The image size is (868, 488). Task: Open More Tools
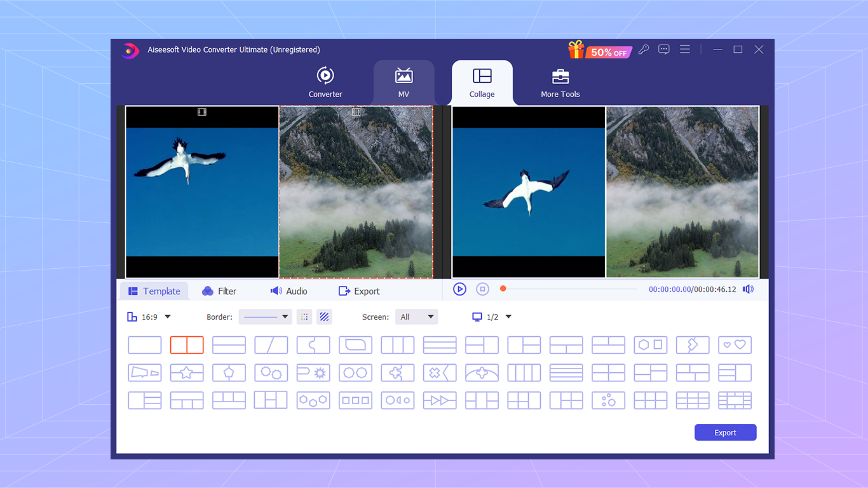coord(560,81)
